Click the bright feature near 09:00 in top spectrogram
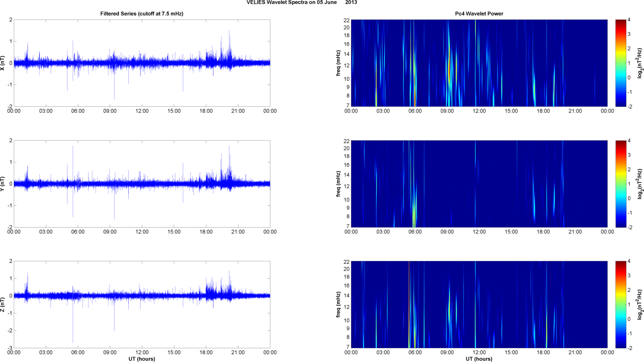This screenshot has height=362, width=644. pyautogui.click(x=448, y=68)
